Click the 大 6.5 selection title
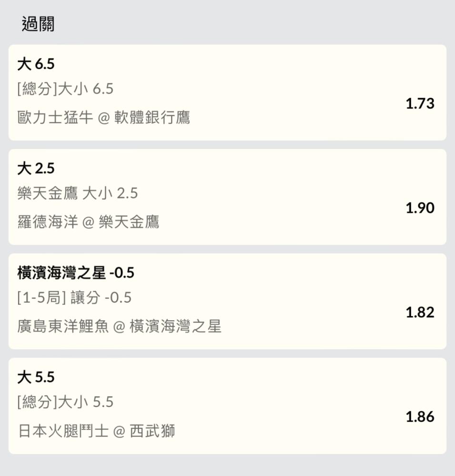The height and width of the screenshot is (476, 455). [36, 64]
